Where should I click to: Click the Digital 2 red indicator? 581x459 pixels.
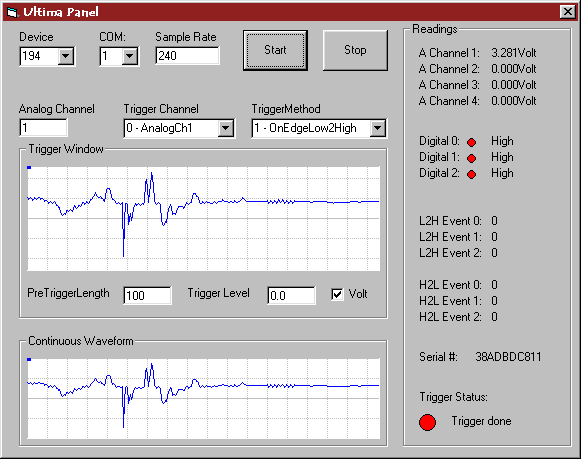point(471,174)
